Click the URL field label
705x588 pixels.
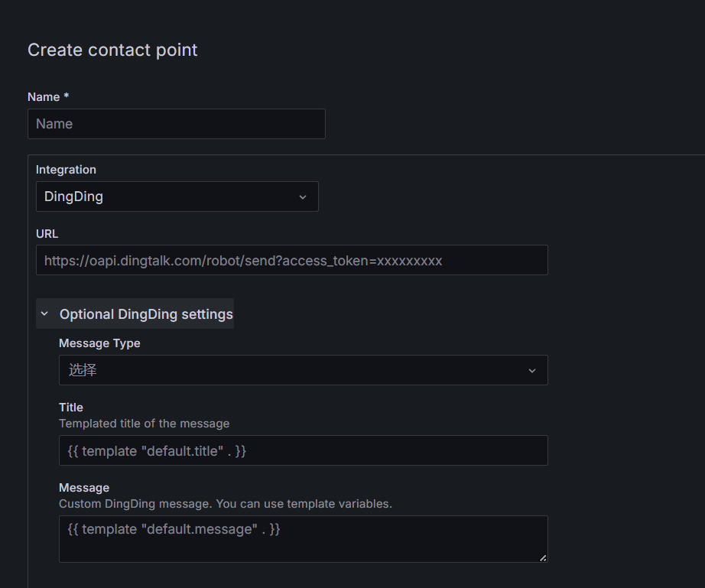click(47, 233)
